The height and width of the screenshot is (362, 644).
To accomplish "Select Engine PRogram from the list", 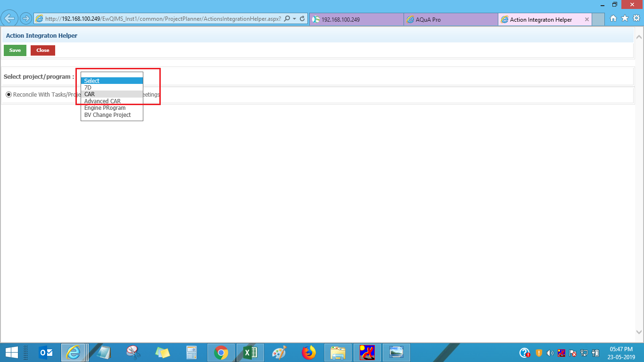I will [x=112, y=108].
